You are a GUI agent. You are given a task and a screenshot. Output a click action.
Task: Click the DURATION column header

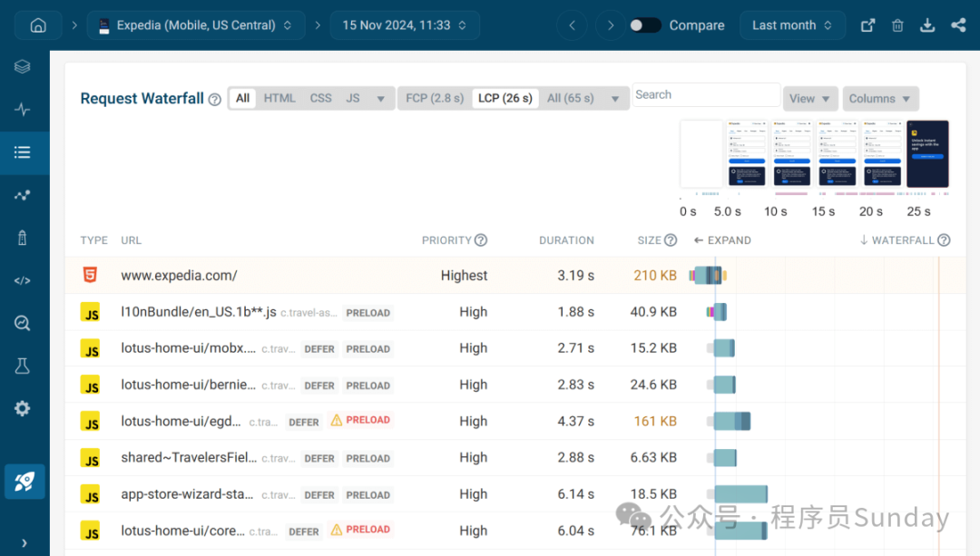[x=566, y=239]
